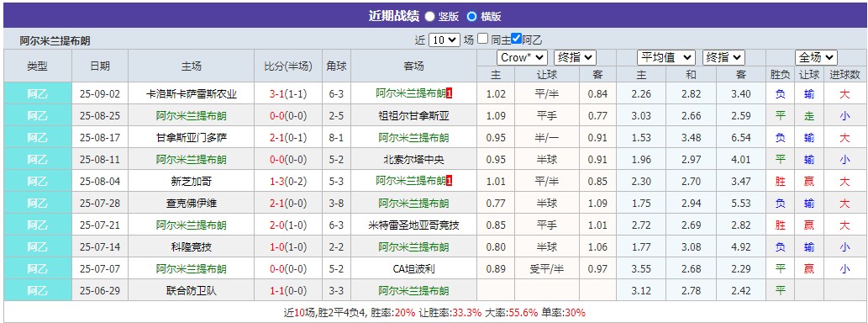Select the 横版 radio button

click(x=471, y=17)
